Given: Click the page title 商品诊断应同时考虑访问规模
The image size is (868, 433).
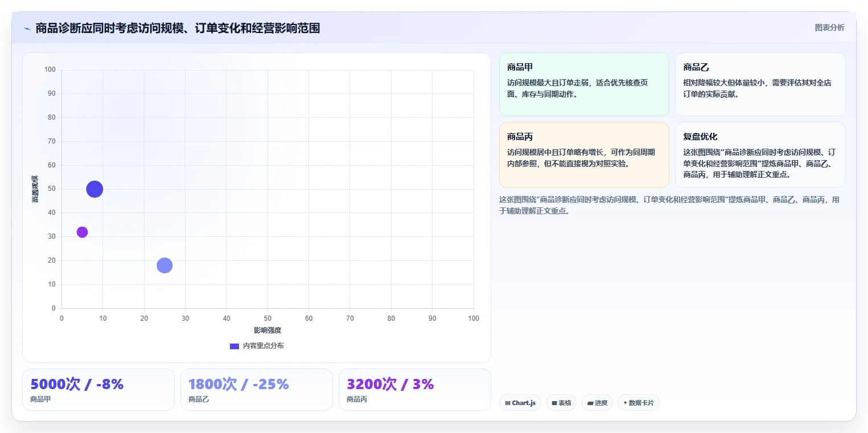Looking at the screenshot, I should 178,28.
